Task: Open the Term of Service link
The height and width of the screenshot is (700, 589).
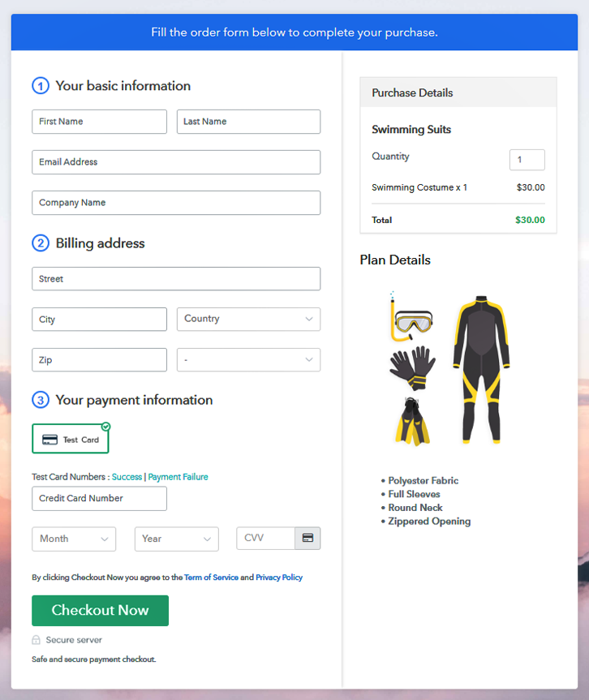Action: [211, 578]
